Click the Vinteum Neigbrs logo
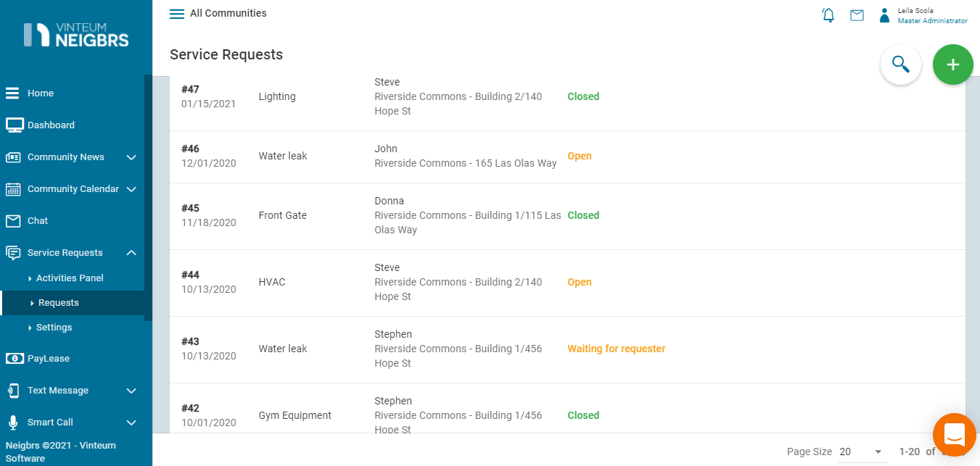Viewport: 980px width, 466px height. 76,35
